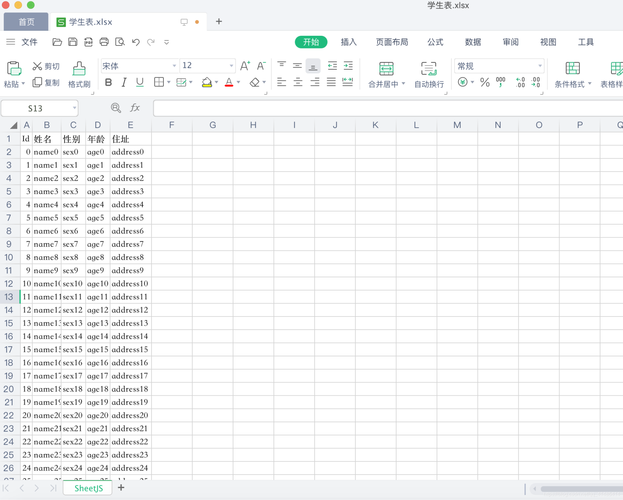This screenshot has width=623, height=500.
Task: Undo the last action
Action: click(x=136, y=42)
